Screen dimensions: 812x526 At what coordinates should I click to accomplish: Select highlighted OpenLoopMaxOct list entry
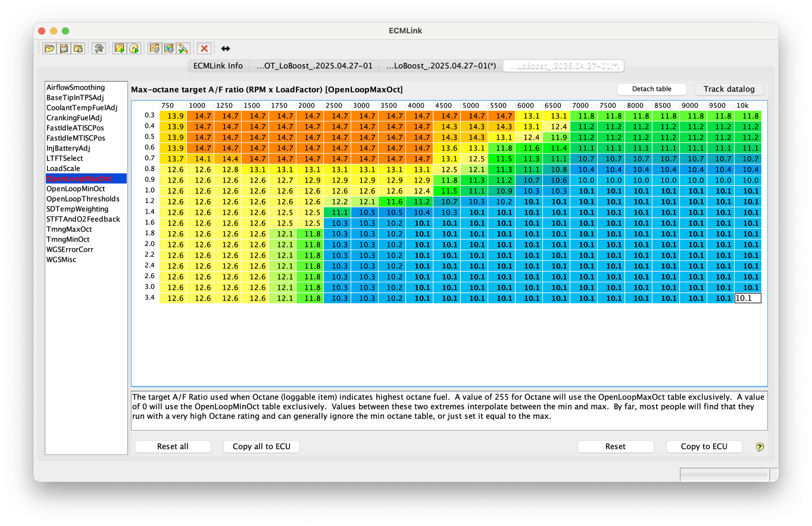point(86,179)
